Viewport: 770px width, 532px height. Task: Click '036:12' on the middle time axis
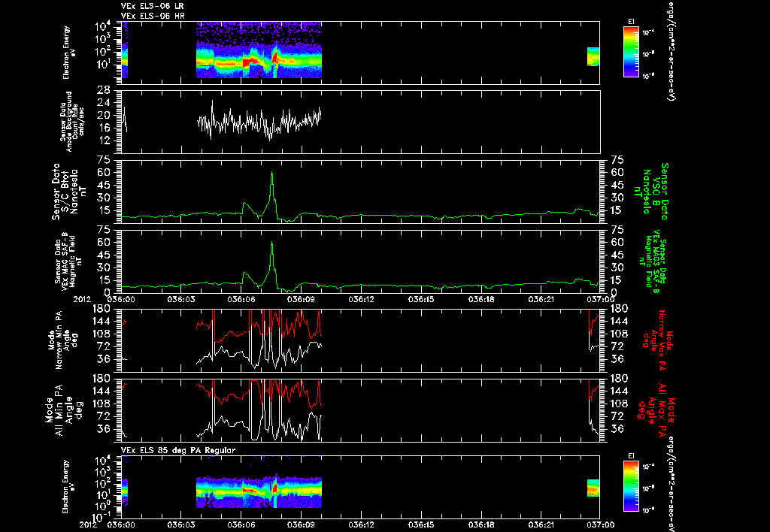[x=361, y=299]
